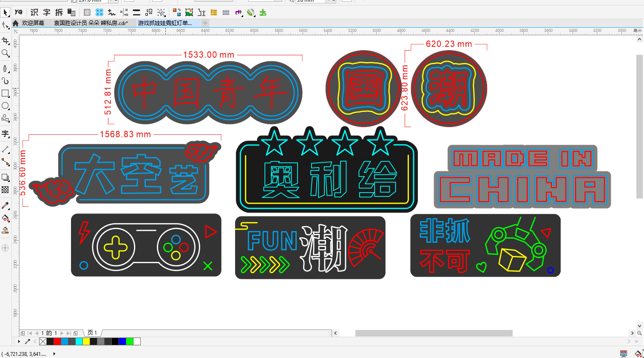Select the Shape edit tool
This screenshot has width=644, height=358.
point(5,26)
